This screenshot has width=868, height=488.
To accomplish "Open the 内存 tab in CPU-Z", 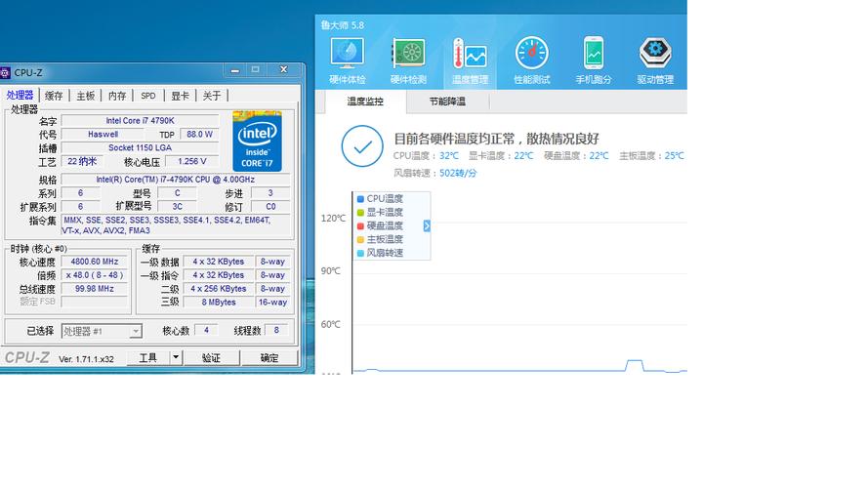I will 117,96.
